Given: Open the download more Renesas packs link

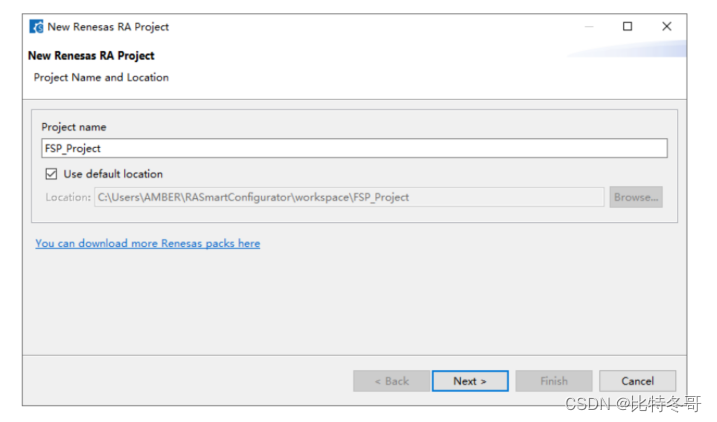Looking at the screenshot, I should (148, 243).
